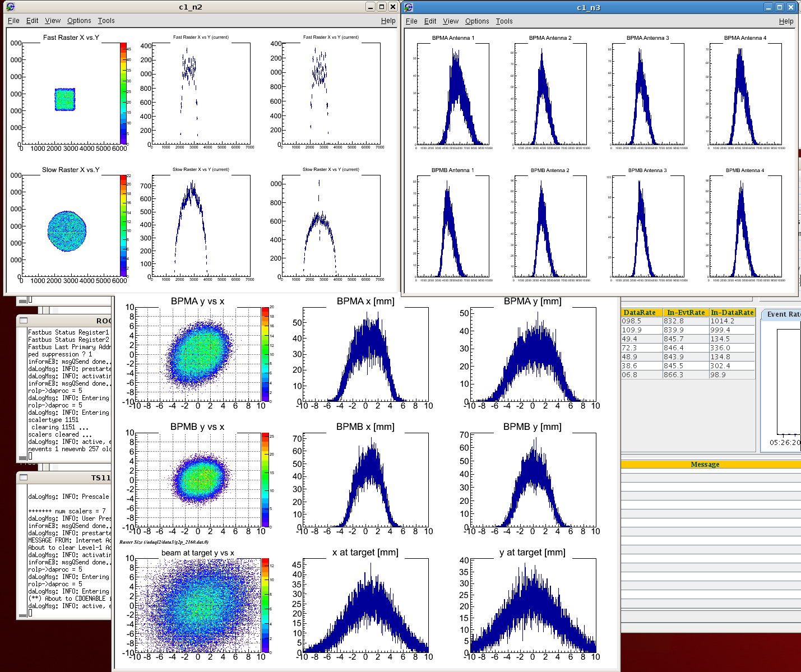Open Tools menu in c1_n2 window

pos(106,21)
